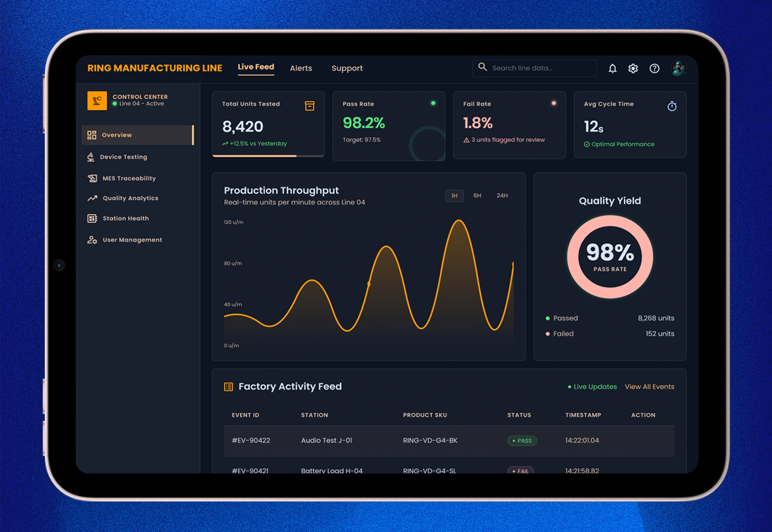Click the Audio Test J-01 station cell
This screenshot has width=772, height=532.
point(327,440)
